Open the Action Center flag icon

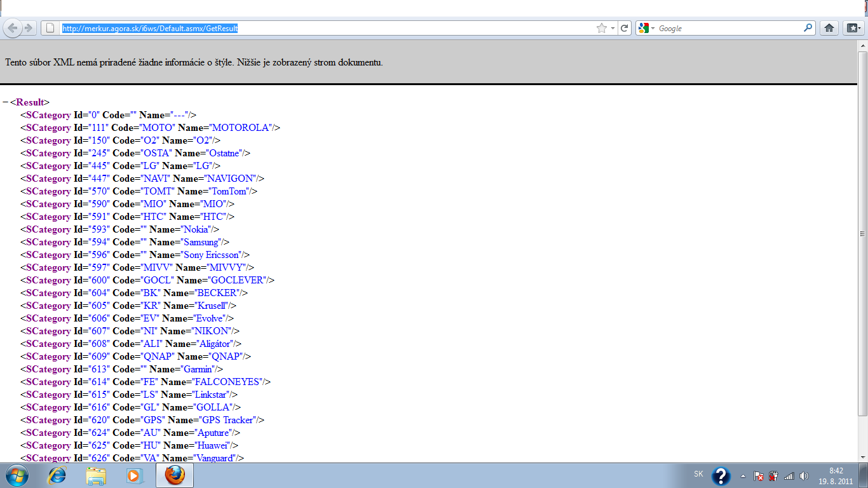758,476
